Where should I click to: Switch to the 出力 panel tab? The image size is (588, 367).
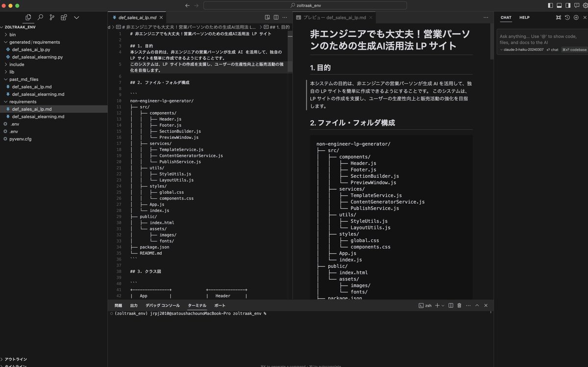[x=134, y=305]
